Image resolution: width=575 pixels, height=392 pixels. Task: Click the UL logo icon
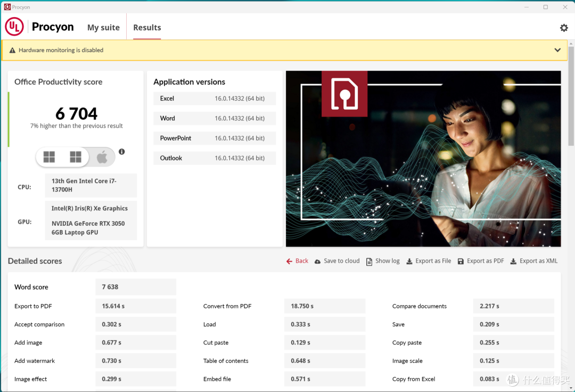point(14,27)
